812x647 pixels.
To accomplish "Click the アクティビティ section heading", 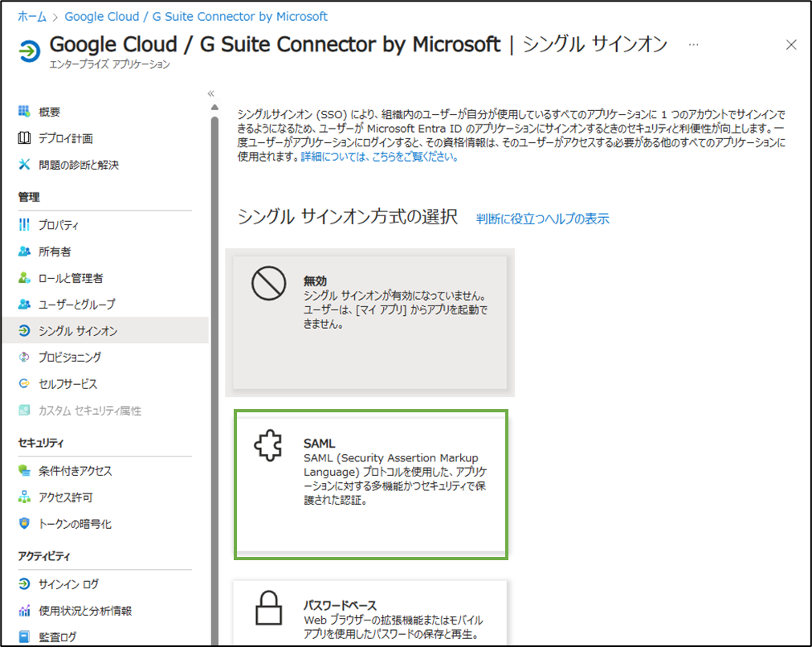I will tap(44, 556).
